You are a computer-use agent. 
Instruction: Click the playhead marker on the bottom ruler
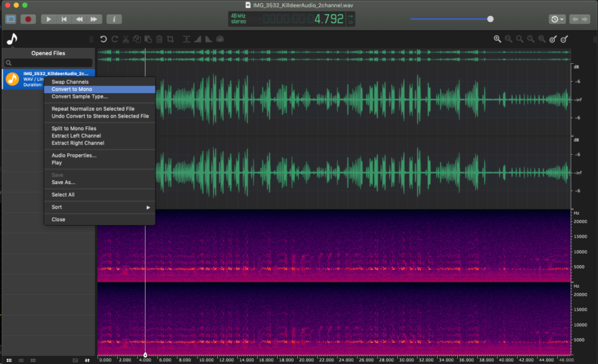coord(145,355)
